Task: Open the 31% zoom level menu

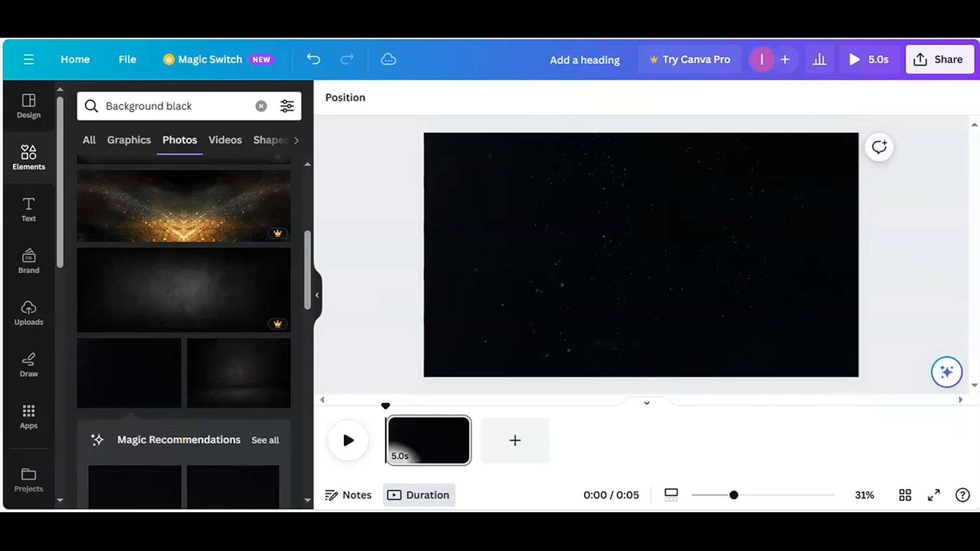Action: 864,495
